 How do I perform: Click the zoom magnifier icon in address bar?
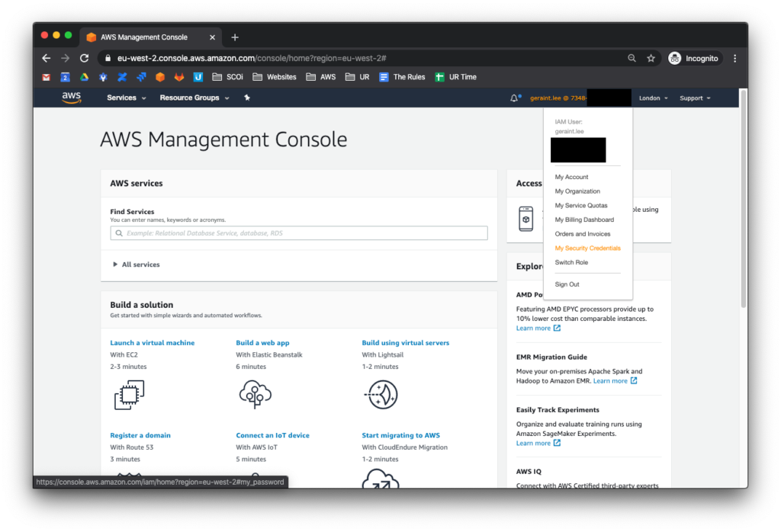(x=632, y=58)
